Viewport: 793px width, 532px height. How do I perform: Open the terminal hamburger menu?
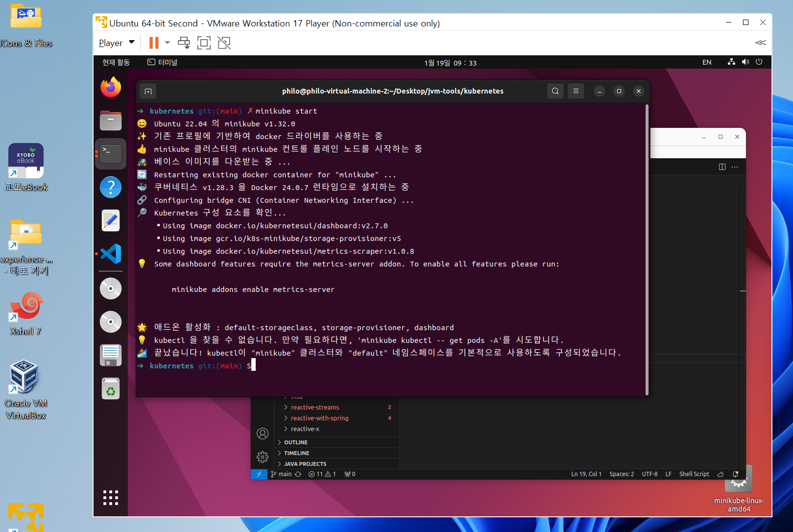(576, 91)
